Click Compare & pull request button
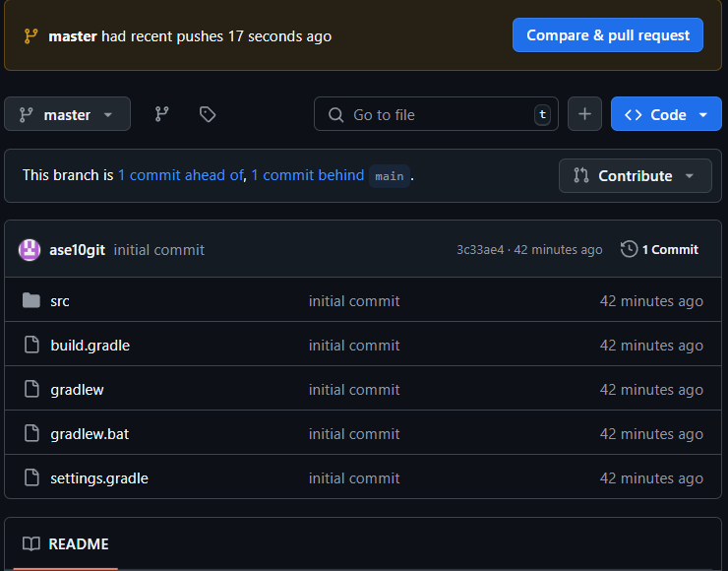This screenshot has height=571, width=728. tap(608, 35)
